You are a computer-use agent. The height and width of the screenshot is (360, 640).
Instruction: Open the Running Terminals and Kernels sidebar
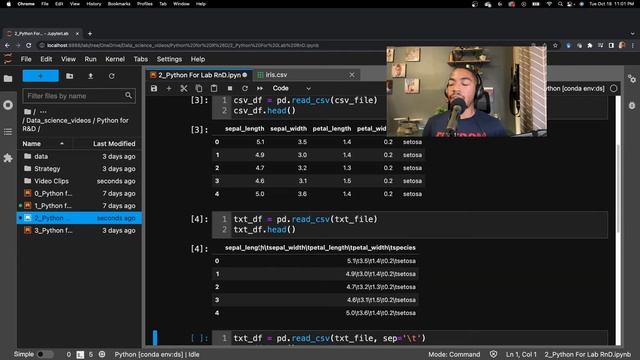(8, 105)
